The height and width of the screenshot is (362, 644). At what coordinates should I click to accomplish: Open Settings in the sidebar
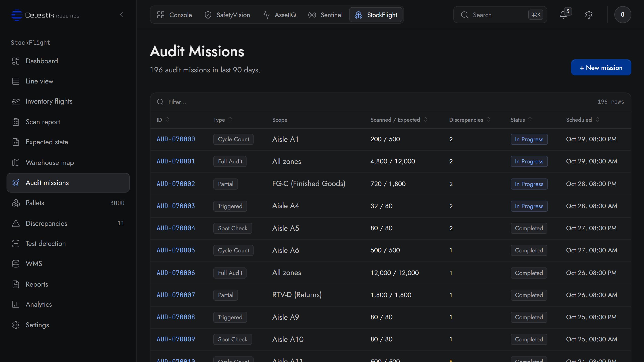[68, 325]
